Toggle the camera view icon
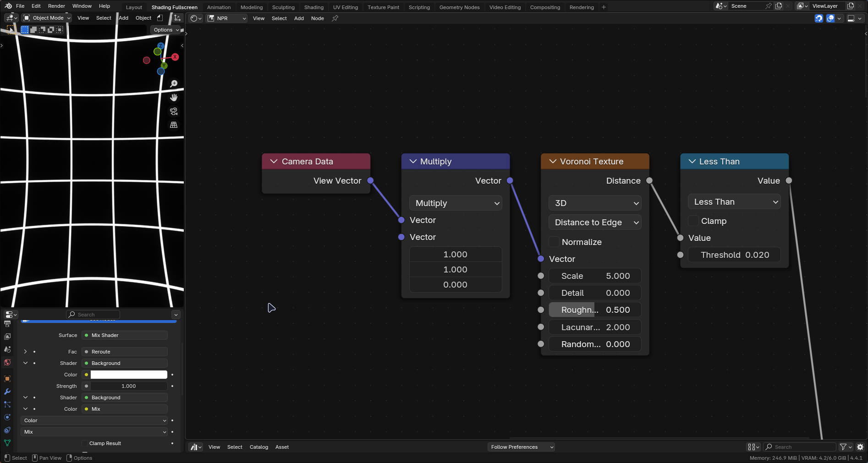This screenshot has height=463, width=868. coord(174,111)
